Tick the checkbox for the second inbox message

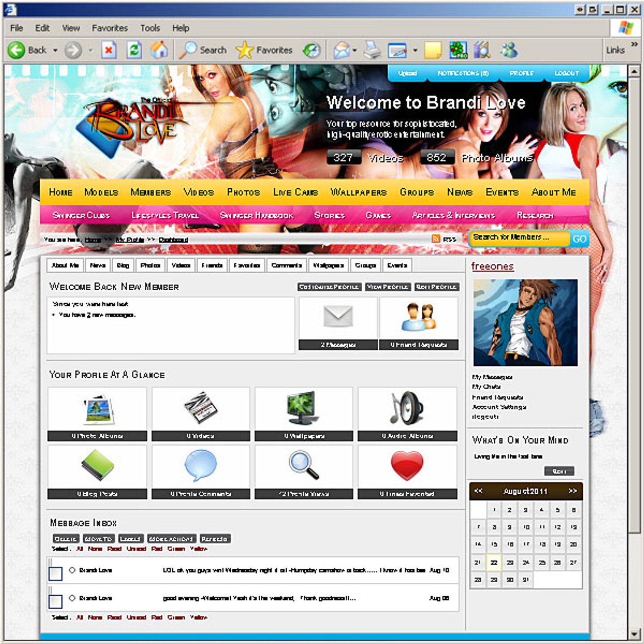coord(55,601)
